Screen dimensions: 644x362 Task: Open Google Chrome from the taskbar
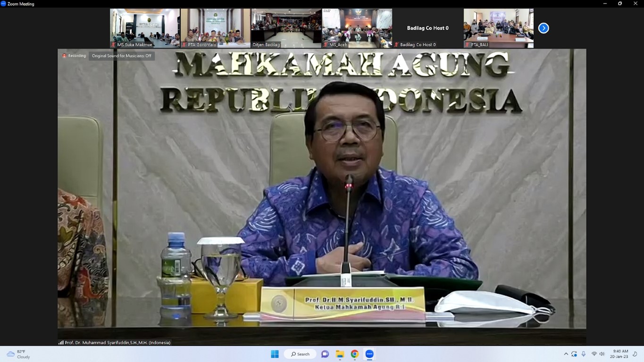point(355,354)
